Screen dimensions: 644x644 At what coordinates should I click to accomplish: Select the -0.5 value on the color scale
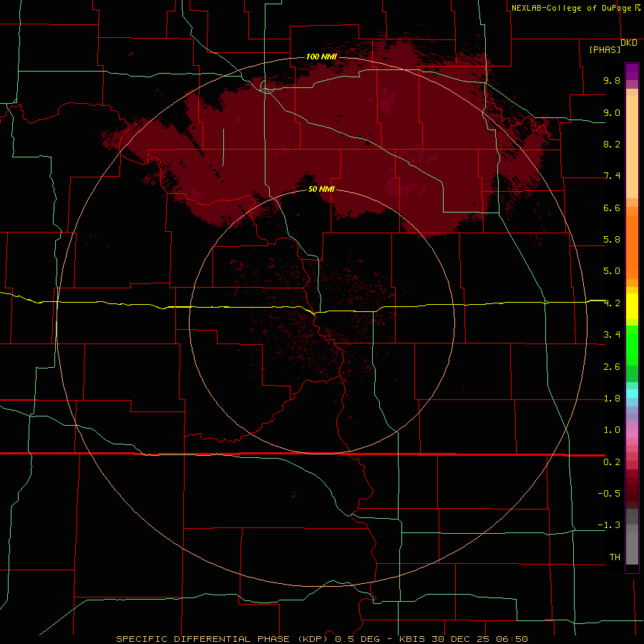click(609, 494)
